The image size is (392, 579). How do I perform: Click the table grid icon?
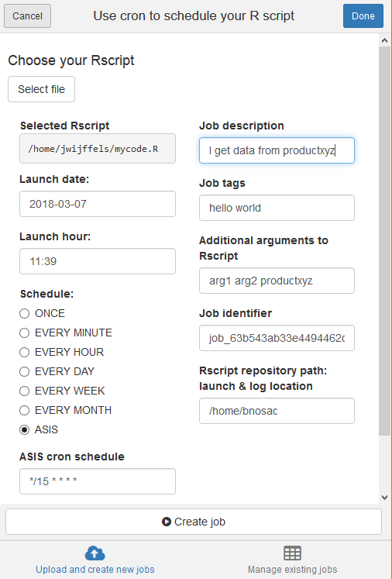292,553
